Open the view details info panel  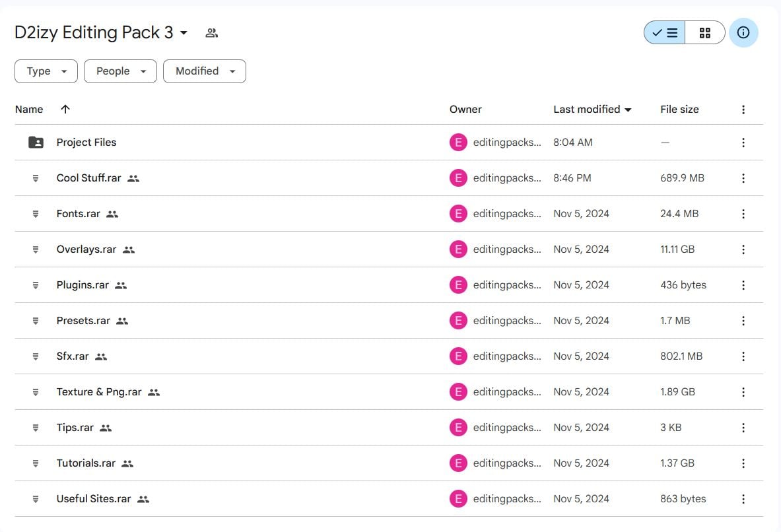[743, 33]
